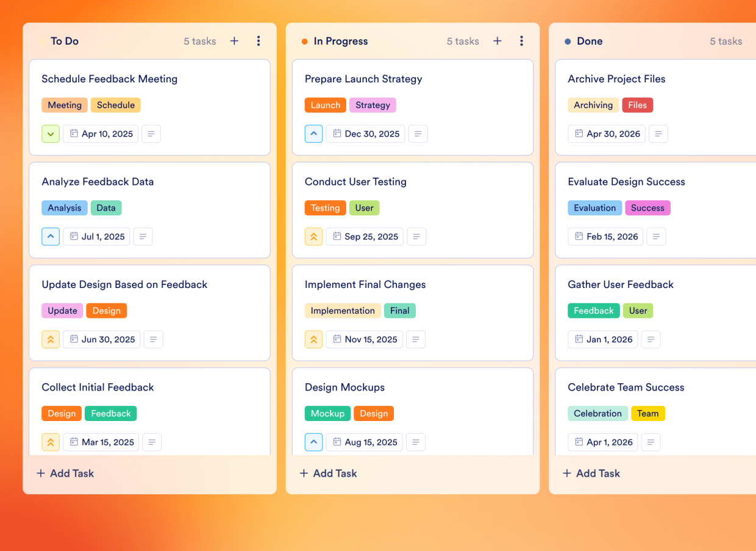Expand the priority chevron on Analyze Feedback Data
This screenshot has height=551, width=756.
pos(51,236)
